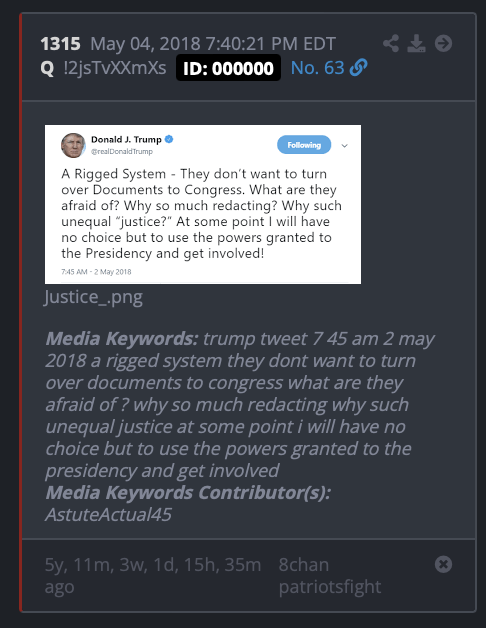Click the Justice_.png filename
486x628 pixels.
pyautogui.click(x=93, y=298)
